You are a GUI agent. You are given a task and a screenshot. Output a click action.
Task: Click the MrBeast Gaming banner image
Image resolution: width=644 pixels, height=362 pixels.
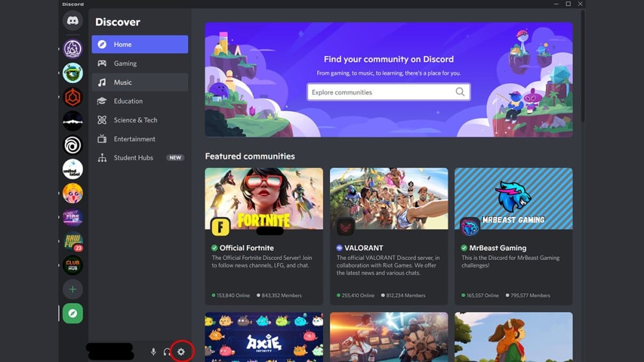tap(513, 198)
